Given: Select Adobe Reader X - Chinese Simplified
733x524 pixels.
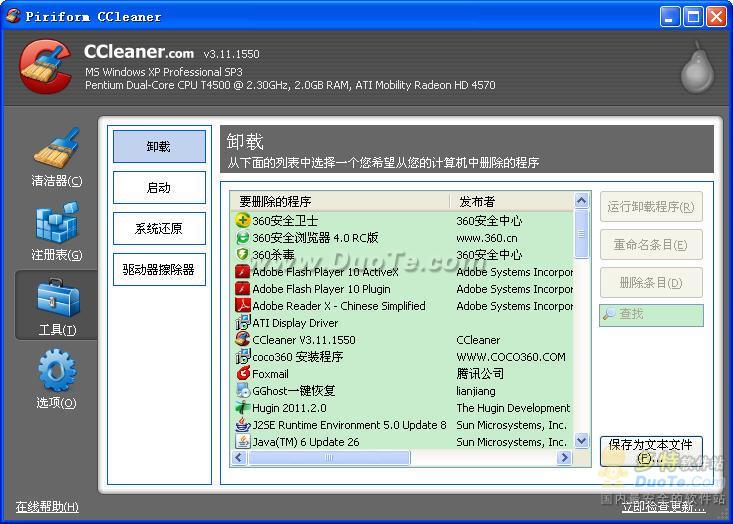Looking at the screenshot, I should tap(339, 306).
